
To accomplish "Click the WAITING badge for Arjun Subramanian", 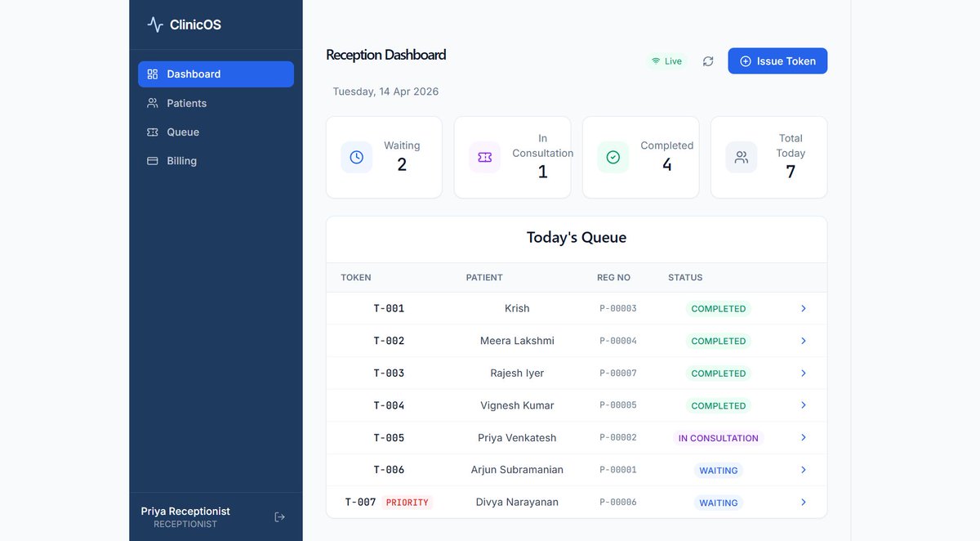I will (x=718, y=470).
